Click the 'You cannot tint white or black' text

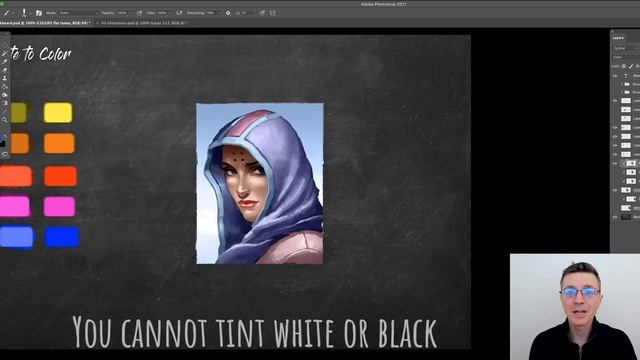[255, 332]
